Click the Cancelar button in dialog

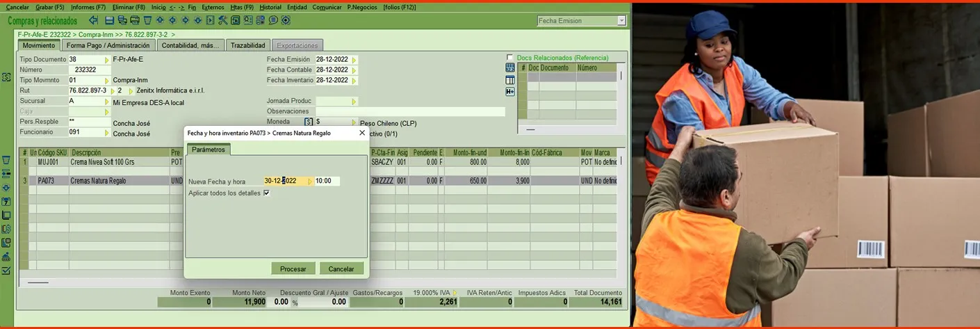click(x=341, y=268)
